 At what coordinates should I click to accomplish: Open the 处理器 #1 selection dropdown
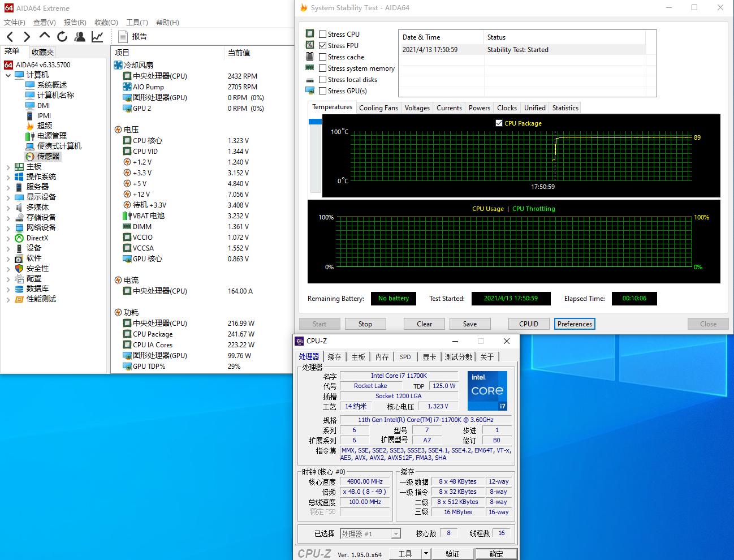coord(396,534)
